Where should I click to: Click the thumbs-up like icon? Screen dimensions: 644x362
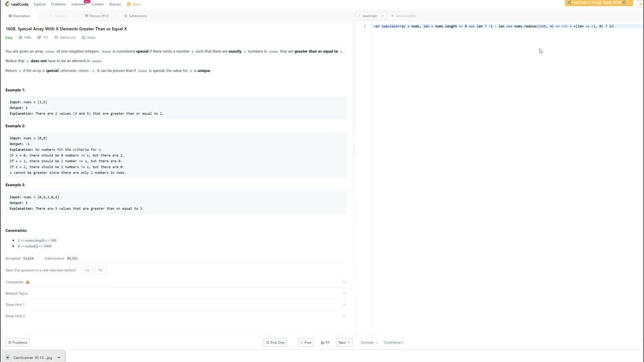[21, 37]
